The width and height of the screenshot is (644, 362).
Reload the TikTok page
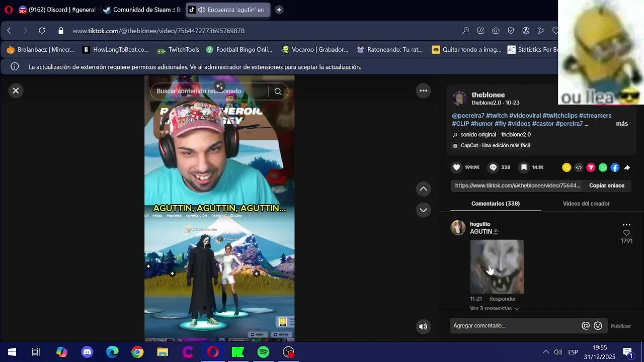tap(42, 31)
